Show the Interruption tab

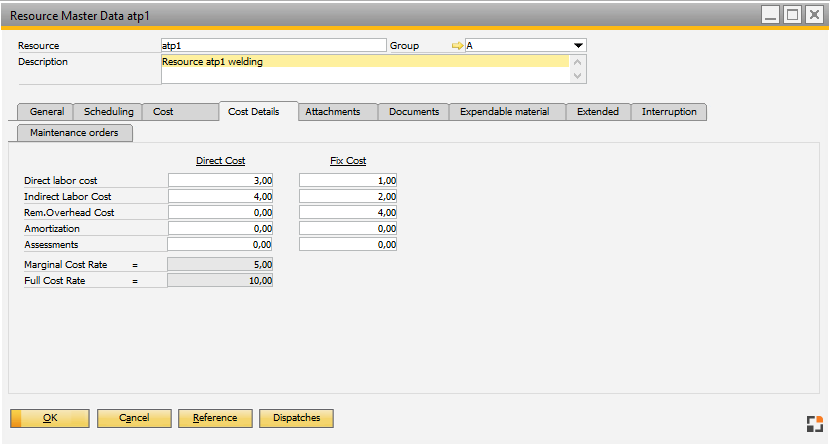pyautogui.click(x=669, y=112)
